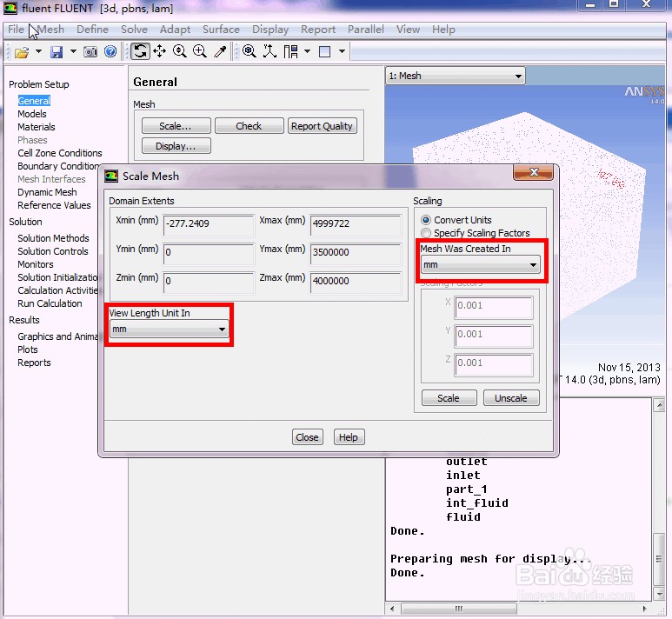Select Specify Scaling Factors radio button
Viewport: 672px width, 619px height.
(426, 233)
